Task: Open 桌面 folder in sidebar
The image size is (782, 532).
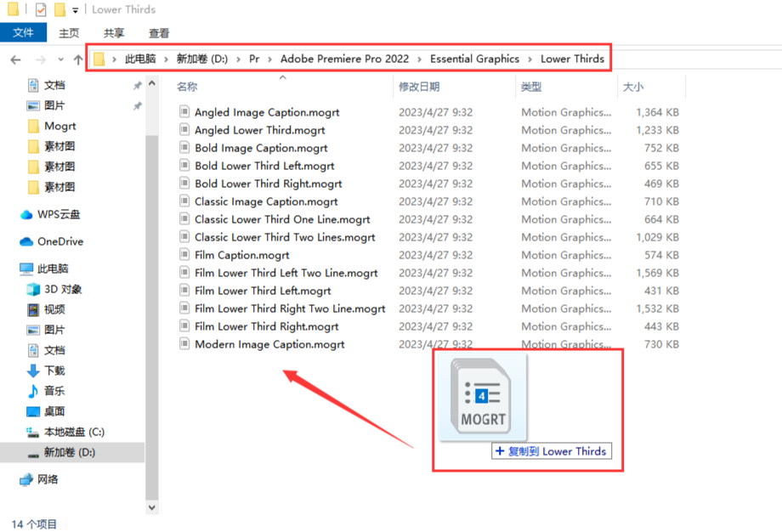Action: (x=54, y=411)
